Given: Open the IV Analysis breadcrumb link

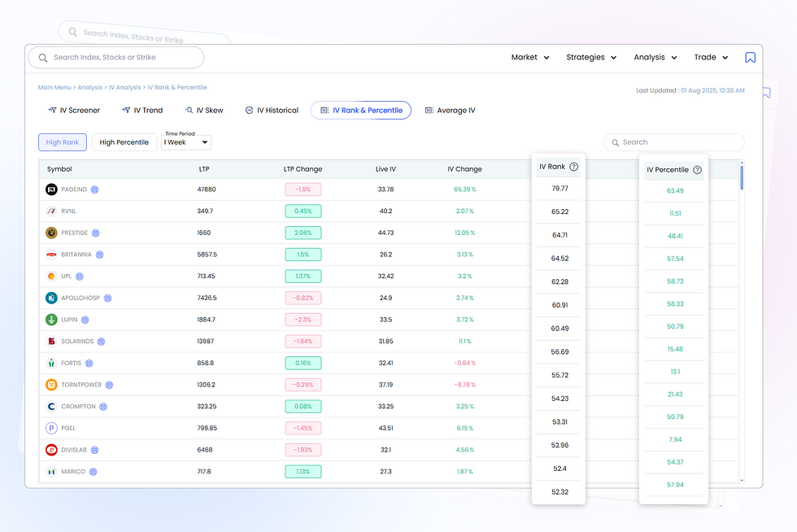Looking at the screenshot, I should coord(124,88).
